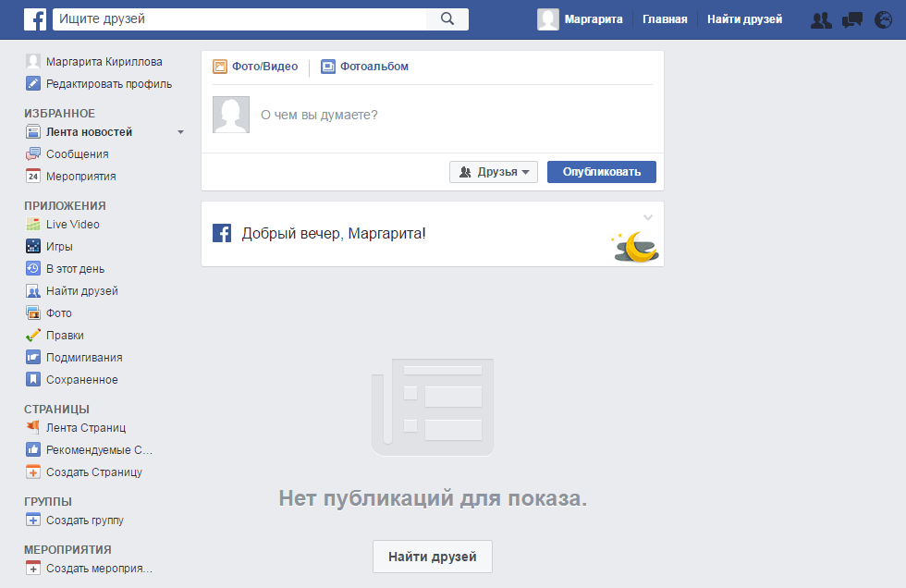Open Маргарита Кириллова profile link
The image size is (906, 588).
click(104, 62)
